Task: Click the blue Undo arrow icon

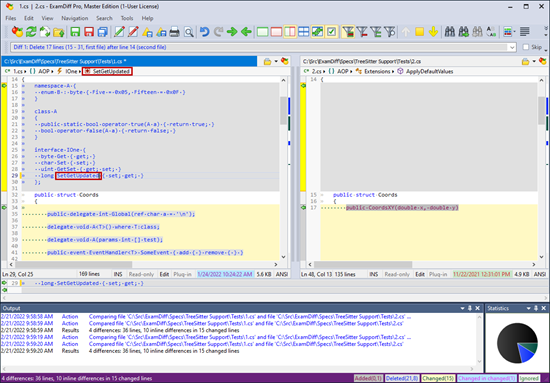Action: [204, 32]
